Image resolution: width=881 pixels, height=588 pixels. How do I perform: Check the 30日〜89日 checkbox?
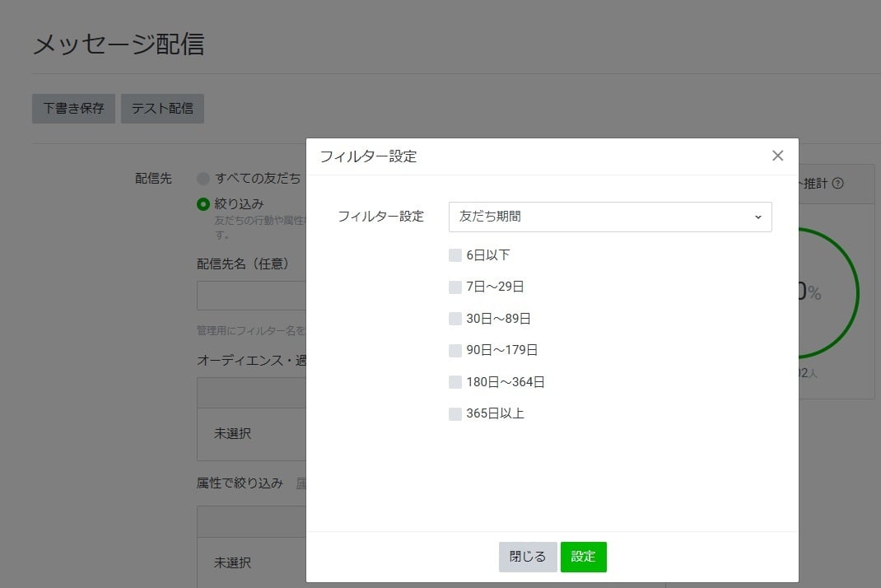point(455,318)
